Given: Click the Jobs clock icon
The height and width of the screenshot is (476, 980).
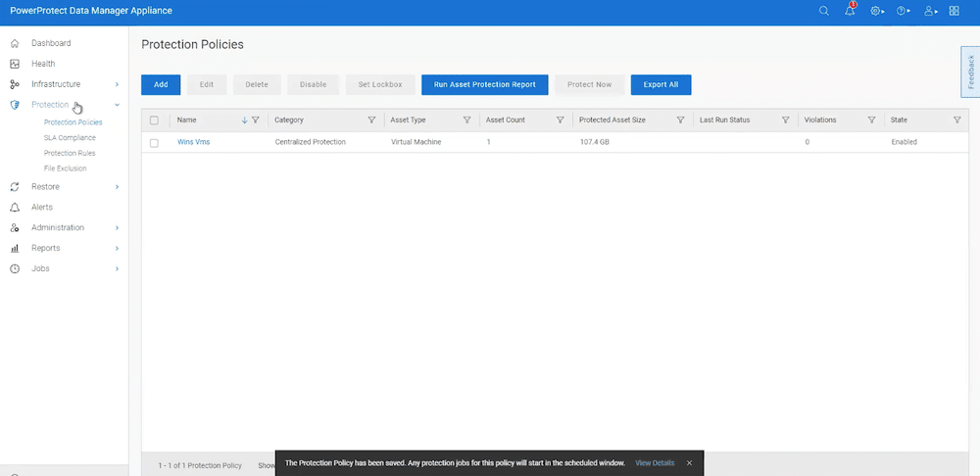Looking at the screenshot, I should (x=15, y=268).
